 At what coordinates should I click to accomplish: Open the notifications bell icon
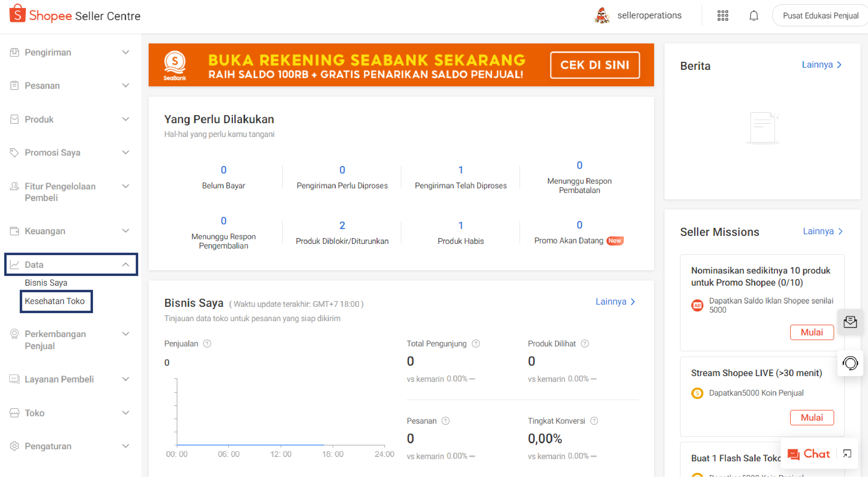point(753,16)
